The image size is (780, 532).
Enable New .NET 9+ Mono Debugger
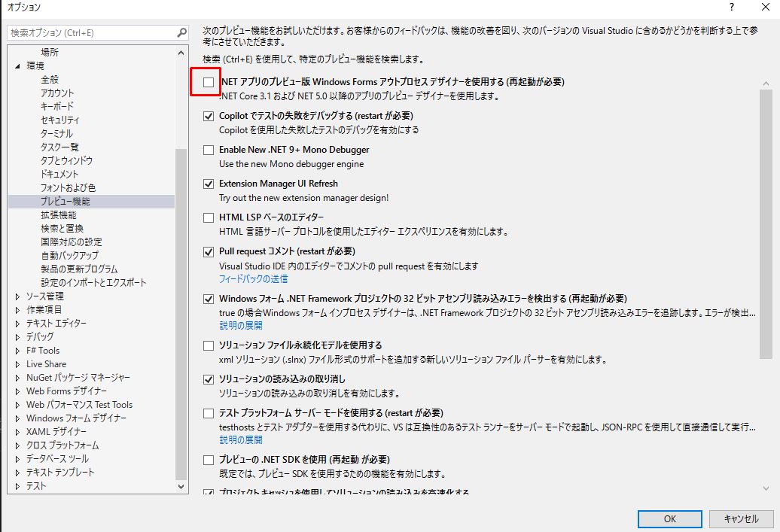pos(209,150)
